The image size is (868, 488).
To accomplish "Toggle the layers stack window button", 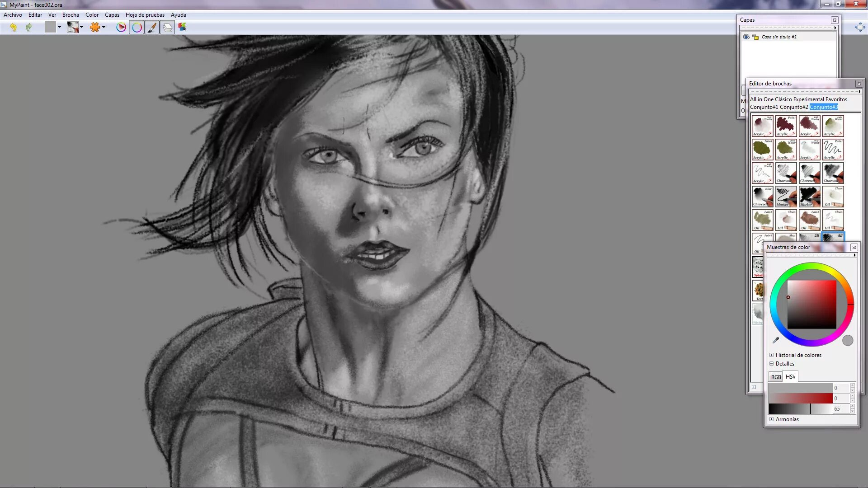I will pos(167,28).
